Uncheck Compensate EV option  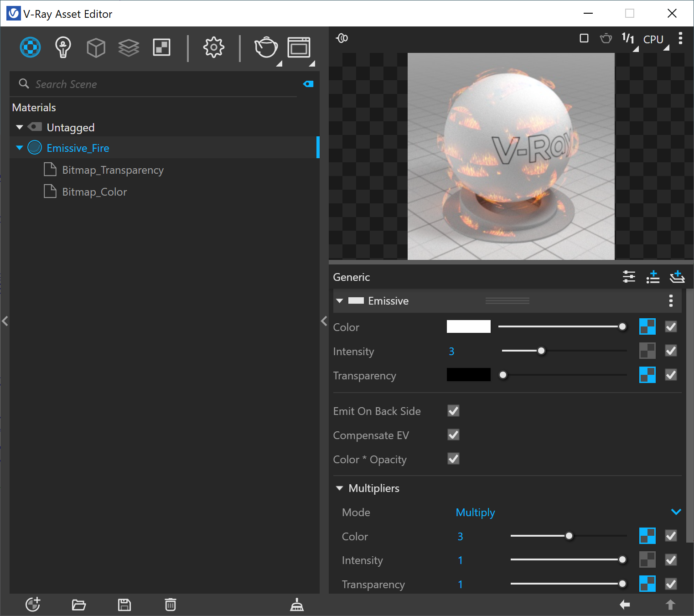click(453, 435)
